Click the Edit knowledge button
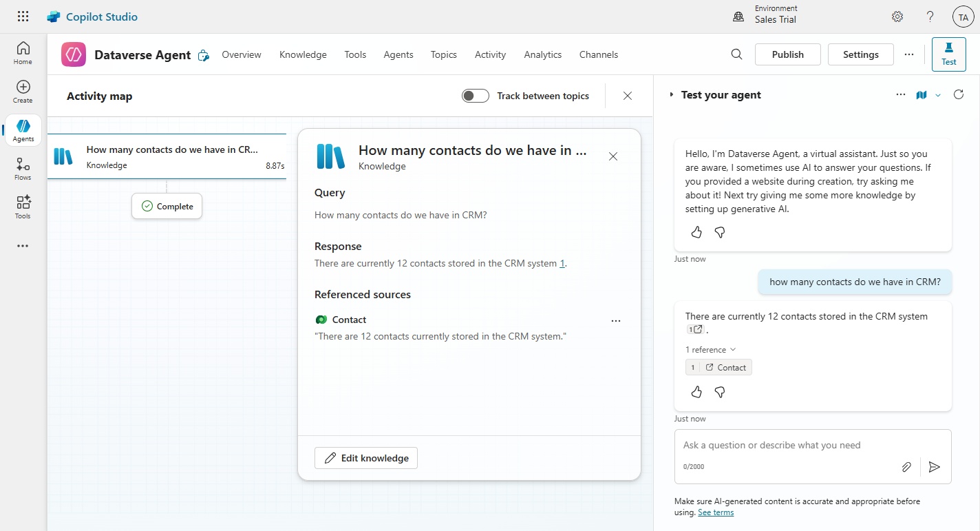The height and width of the screenshot is (531, 980). [x=366, y=458]
